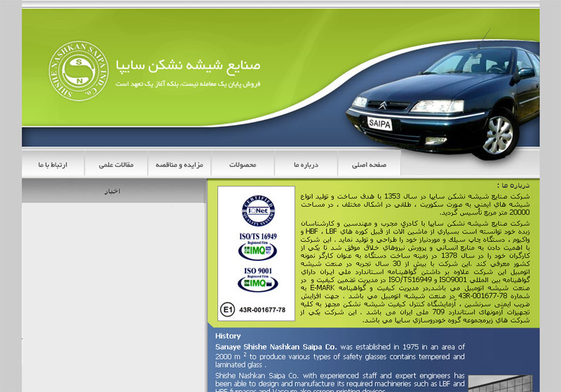This screenshot has height=392, width=561.
Task: Click the ISO/TS 16949 IMQ logo
Action: [x=257, y=247]
